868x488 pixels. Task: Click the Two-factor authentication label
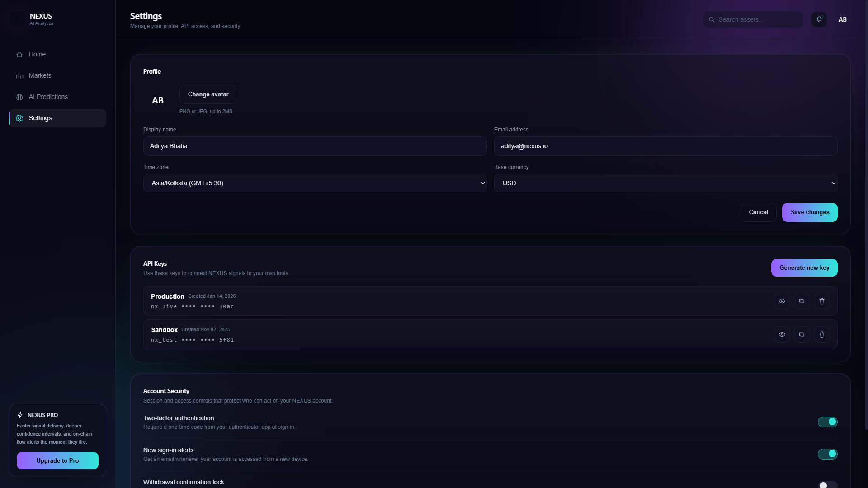179,418
